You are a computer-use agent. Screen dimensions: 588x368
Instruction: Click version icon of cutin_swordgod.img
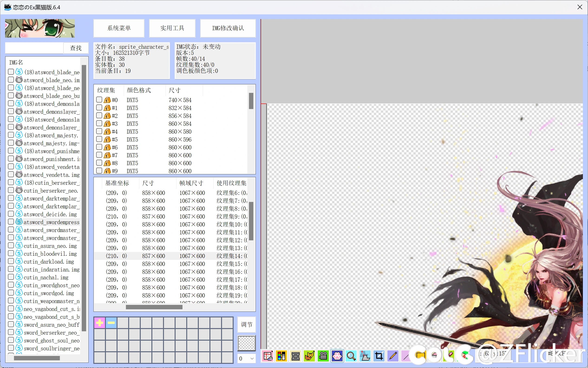pyautogui.click(x=19, y=293)
